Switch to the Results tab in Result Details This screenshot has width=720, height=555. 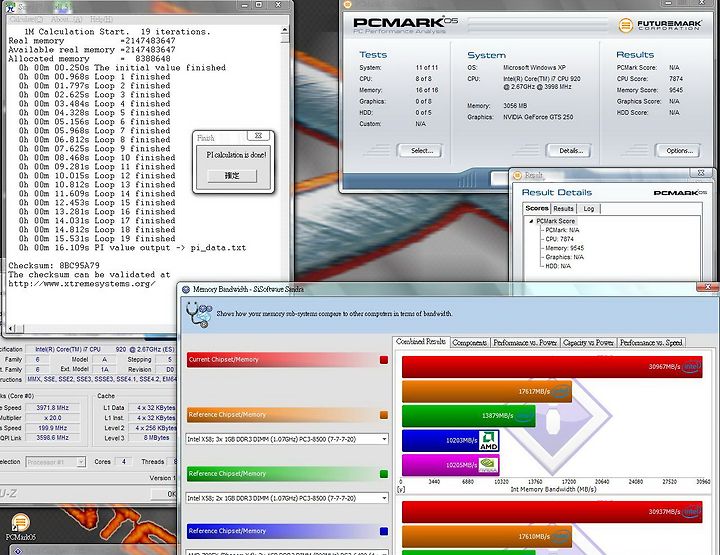point(563,208)
